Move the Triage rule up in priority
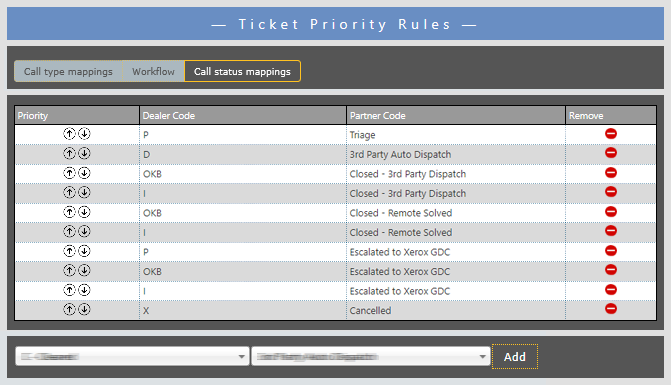This screenshot has width=671, height=385. pos(69,134)
